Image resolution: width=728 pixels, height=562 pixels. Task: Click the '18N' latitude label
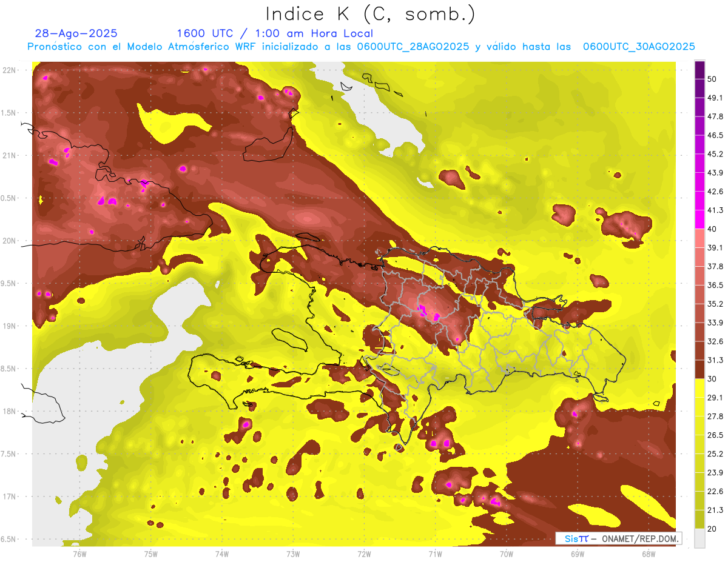(x=9, y=411)
